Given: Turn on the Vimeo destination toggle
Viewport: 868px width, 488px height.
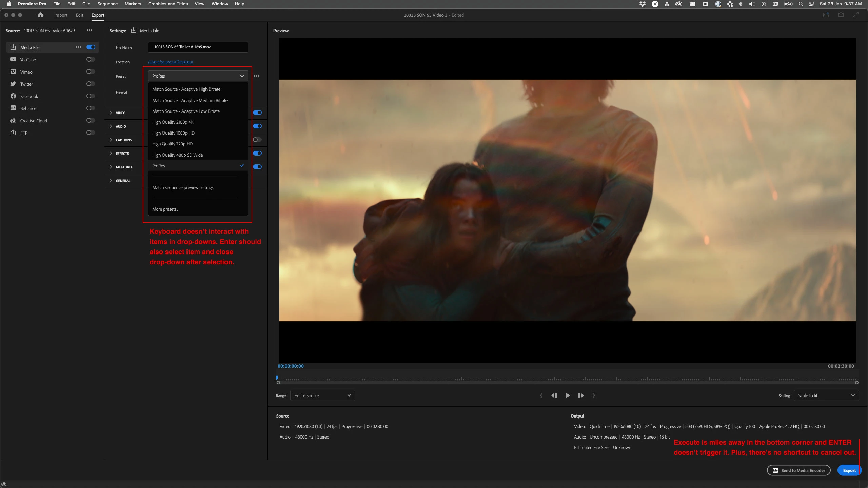Looking at the screenshot, I should 90,72.
